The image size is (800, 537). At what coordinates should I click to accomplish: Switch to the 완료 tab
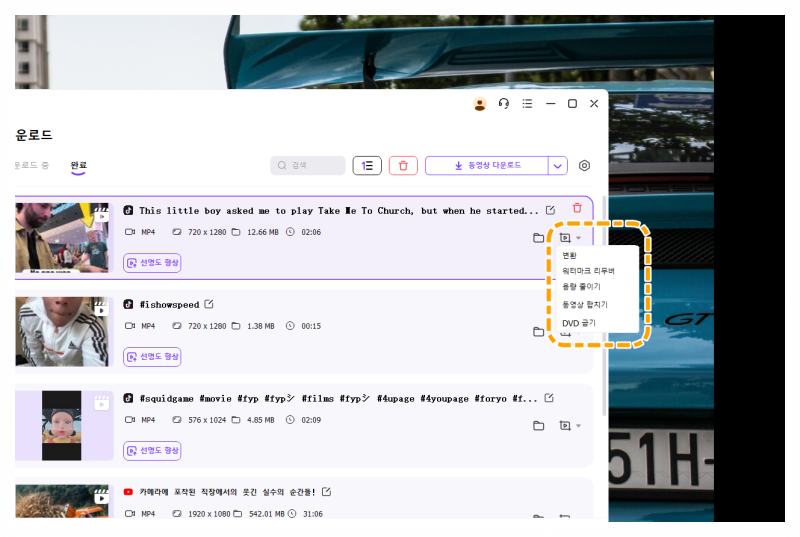coord(79,165)
